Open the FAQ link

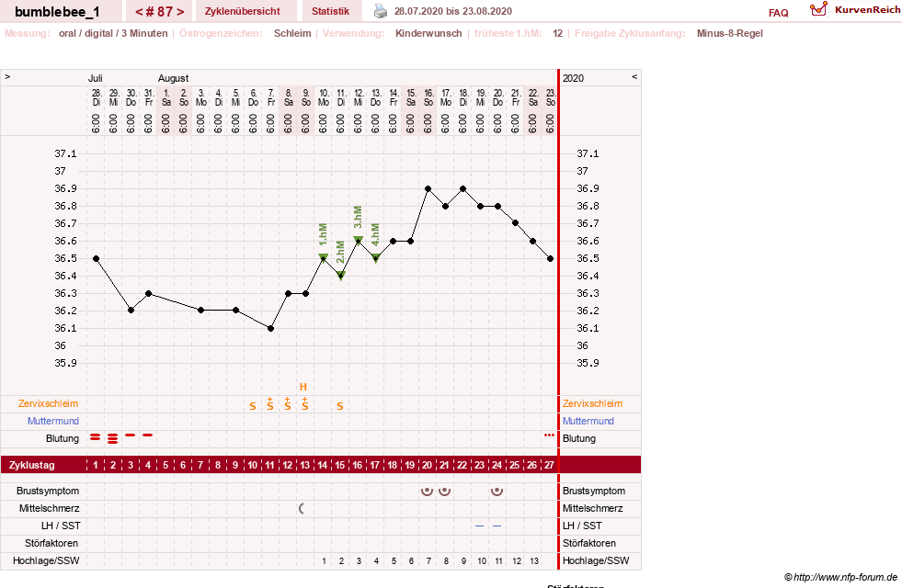pyautogui.click(x=778, y=13)
